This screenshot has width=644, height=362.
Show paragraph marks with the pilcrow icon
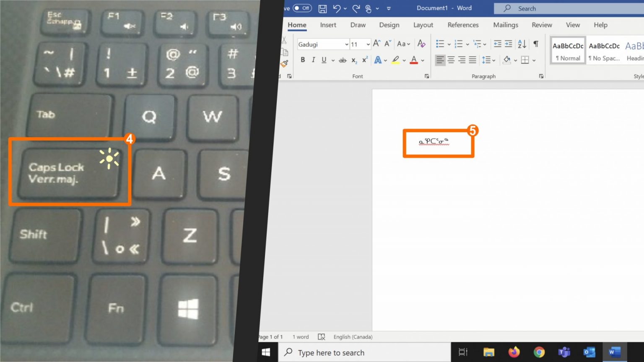535,44
